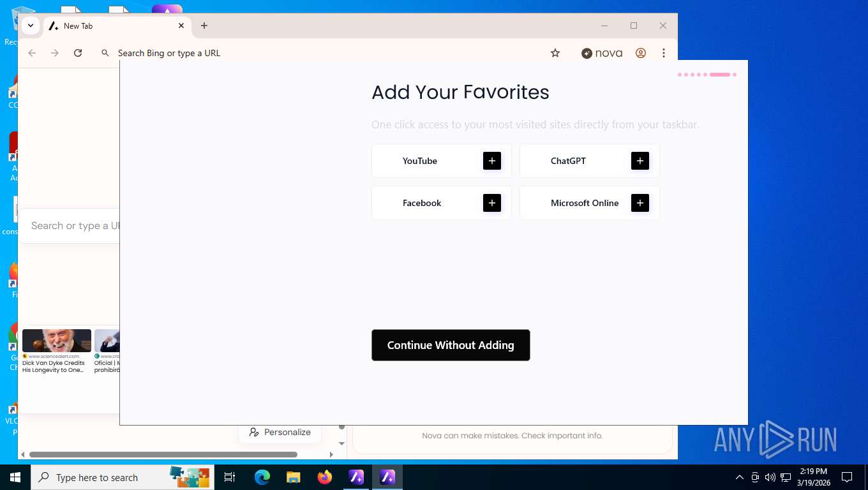Click the onboarding progress dots indicator
Image resolution: width=868 pixels, height=490 pixels.
coord(707,75)
